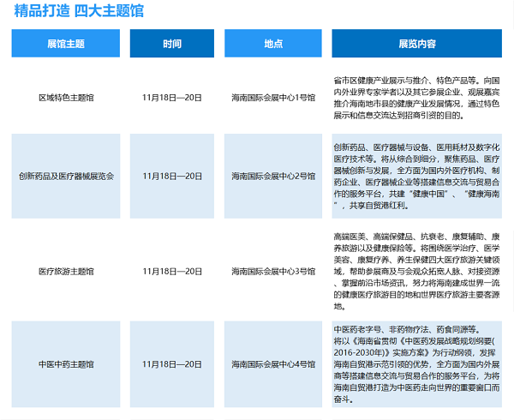The height and width of the screenshot is (420, 514).
Task: Click 海南国际会展中心1号馆 location cell
Action: click(273, 98)
